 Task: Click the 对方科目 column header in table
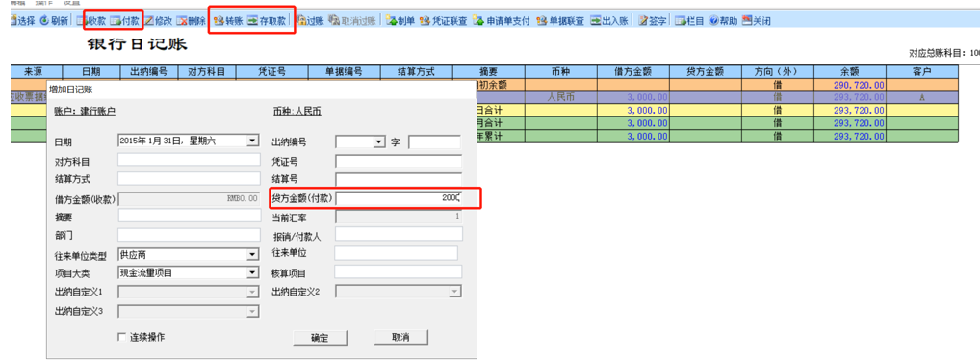tap(207, 72)
